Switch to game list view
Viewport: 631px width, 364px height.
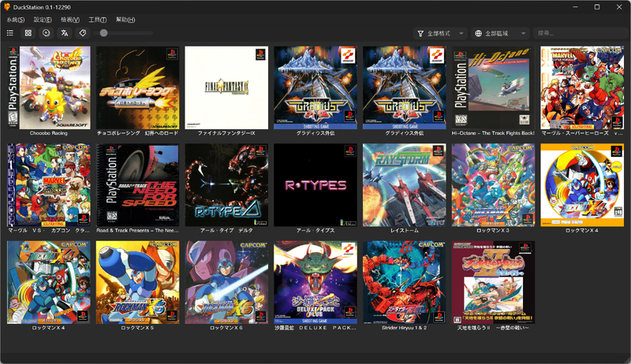click(x=10, y=33)
